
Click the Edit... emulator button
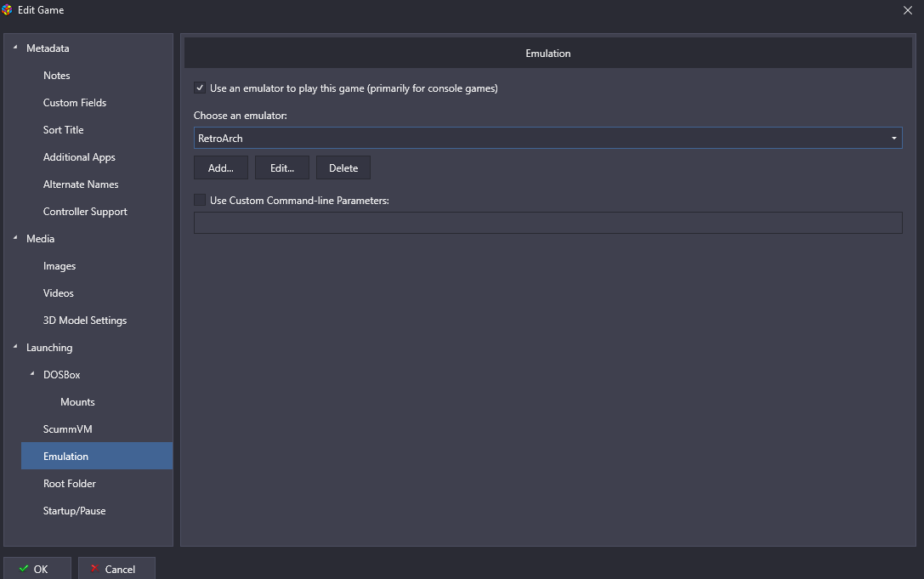281,167
